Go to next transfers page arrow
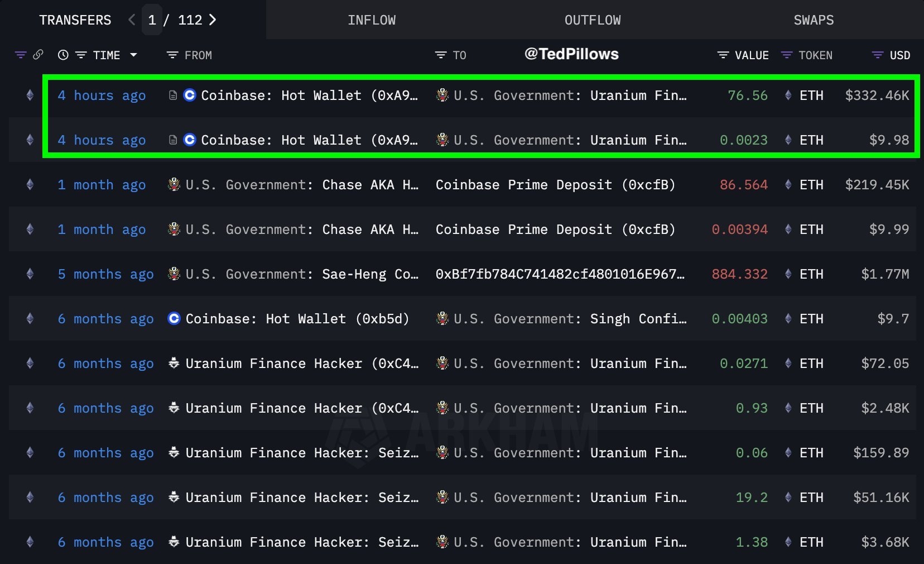The height and width of the screenshot is (564, 924). (213, 20)
